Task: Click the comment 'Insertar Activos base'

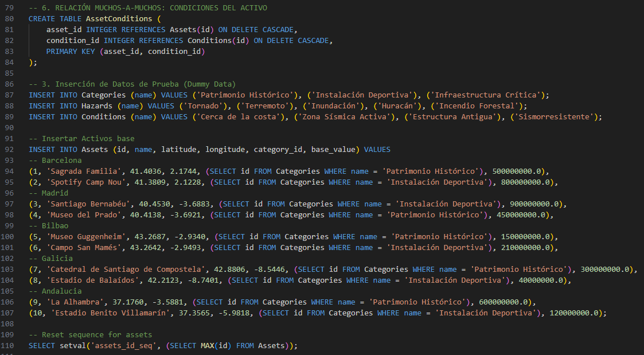Action: (x=88, y=138)
